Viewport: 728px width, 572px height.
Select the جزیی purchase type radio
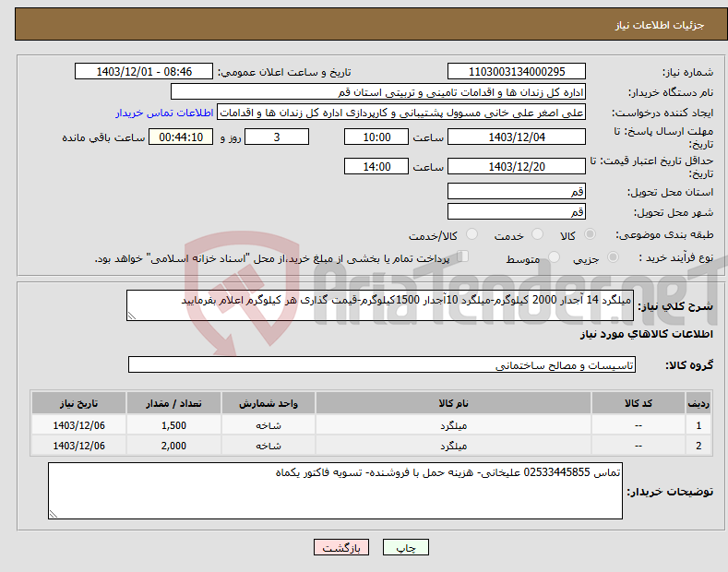coord(613,257)
